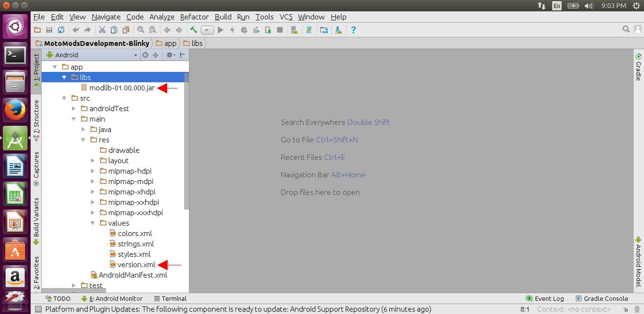The height and width of the screenshot is (314, 644).
Task: Open the Refactor menu
Action: pyautogui.click(x=194, y=17)
